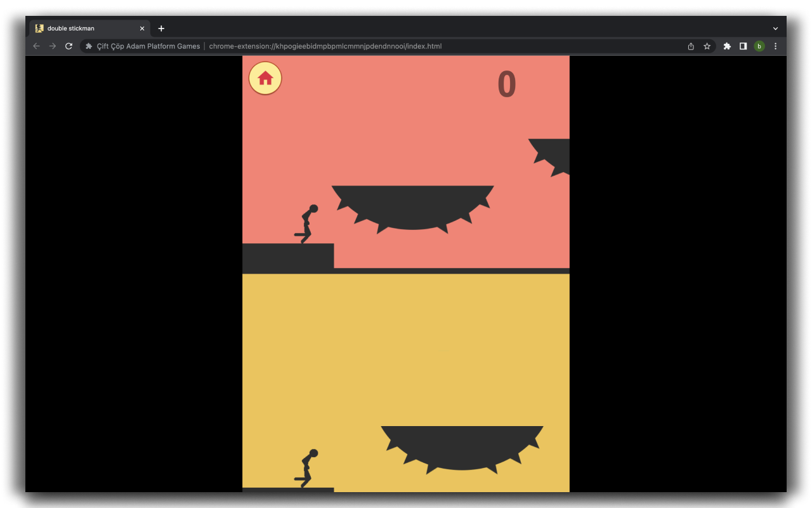Viewport: 812px width, 508px height.
Task: Open the green profile avatar
Action: tap(759, 46)
